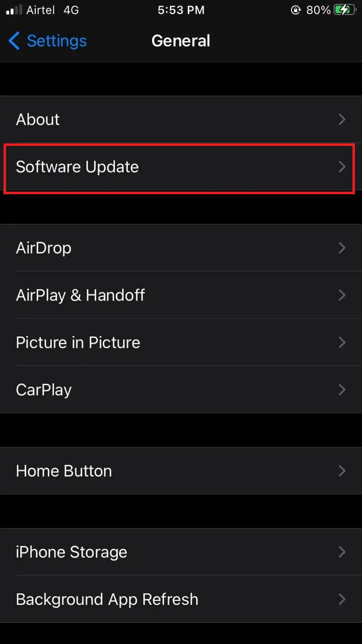Tap the chevron next to About

[342, 119]
